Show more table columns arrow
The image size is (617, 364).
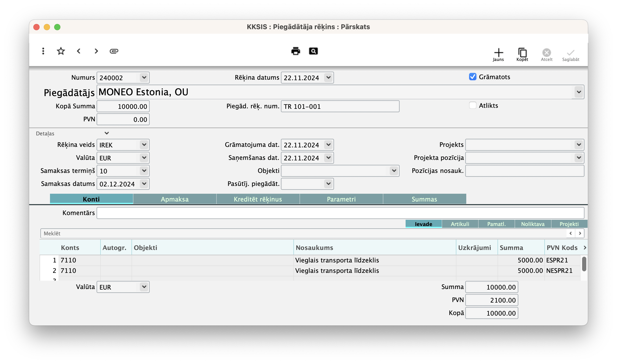pos(585,248)
